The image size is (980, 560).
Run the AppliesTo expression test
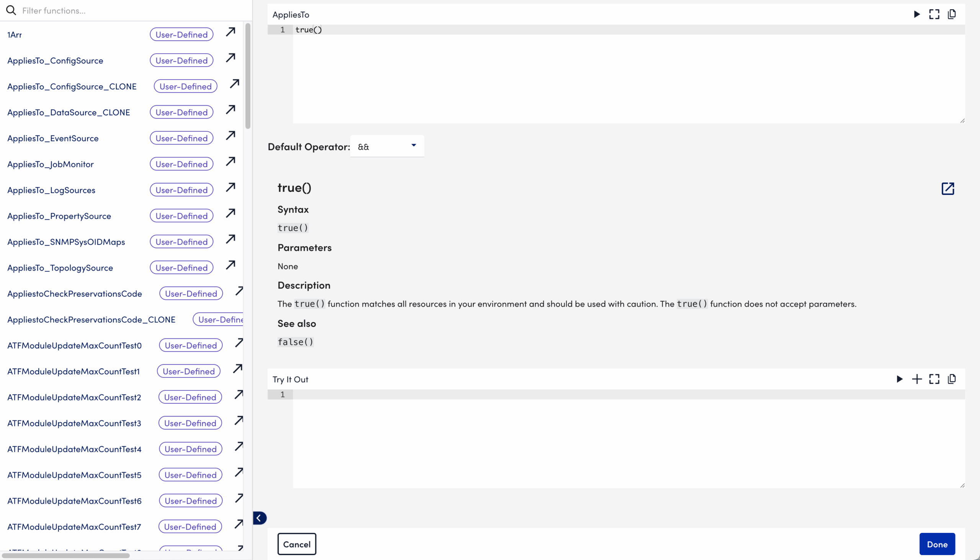click(917, 14)
